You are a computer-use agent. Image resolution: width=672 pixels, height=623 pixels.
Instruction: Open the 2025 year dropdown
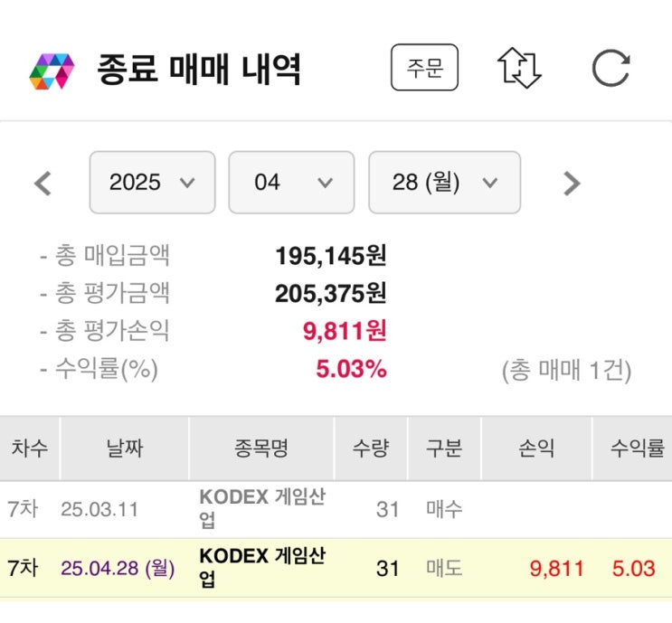(152, 183)
